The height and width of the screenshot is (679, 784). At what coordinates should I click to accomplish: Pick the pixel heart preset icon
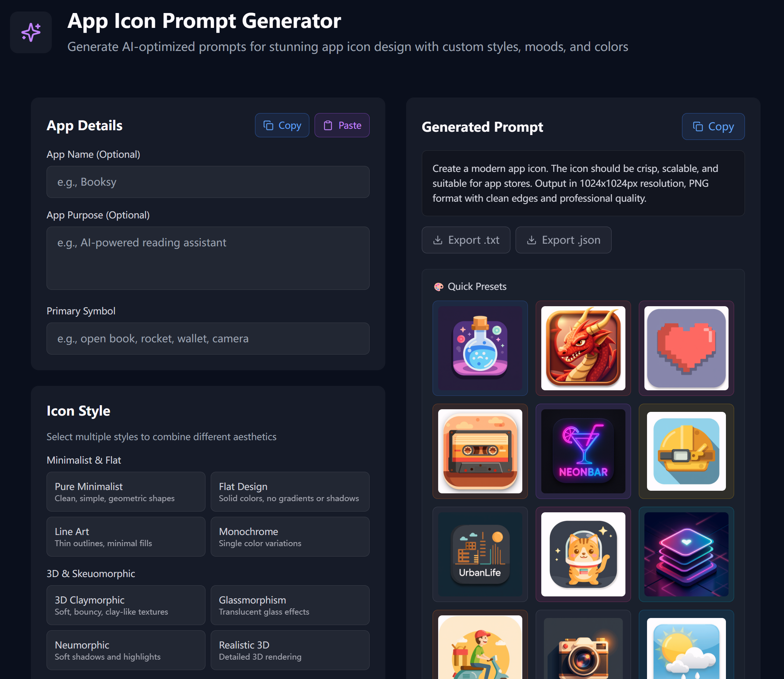686,348
